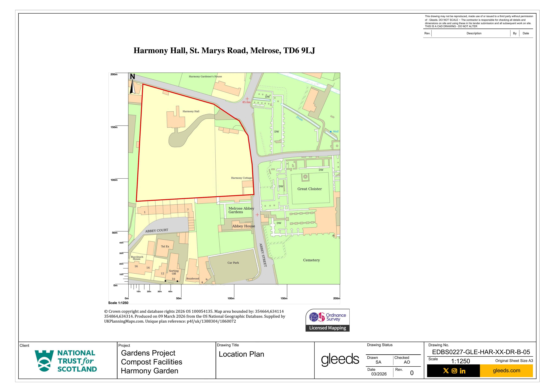Click the 'Car Park' label

pyautogui.click(x=233, y=263)
